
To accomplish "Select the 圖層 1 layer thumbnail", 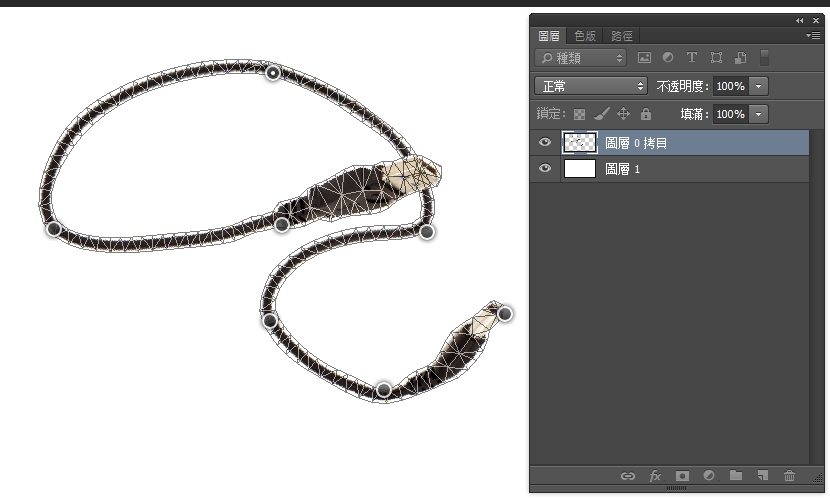I will pos(580,169).
